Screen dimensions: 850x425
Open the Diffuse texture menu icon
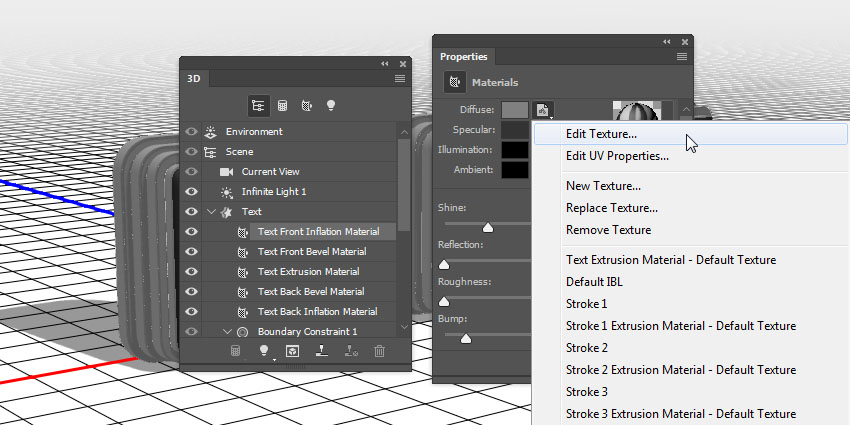pyautogui.click(x=543, y=110)
